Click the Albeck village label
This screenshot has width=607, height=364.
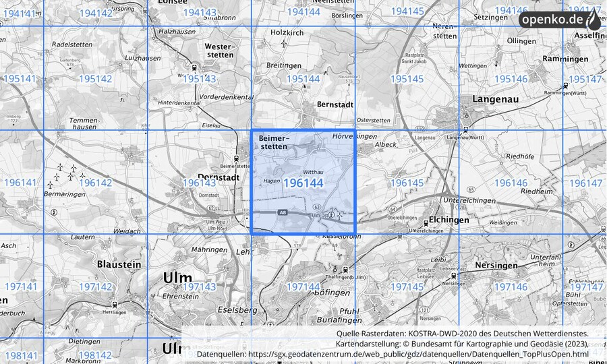tap(386, 144)
